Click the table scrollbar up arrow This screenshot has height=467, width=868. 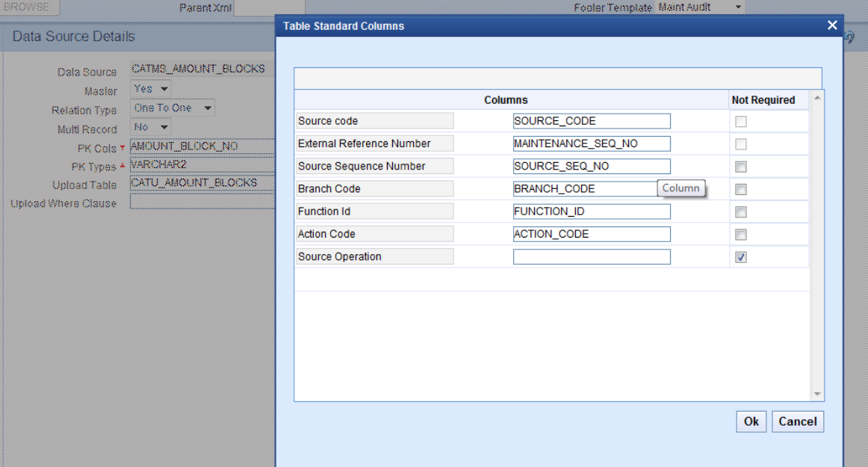tap(817, 97)
